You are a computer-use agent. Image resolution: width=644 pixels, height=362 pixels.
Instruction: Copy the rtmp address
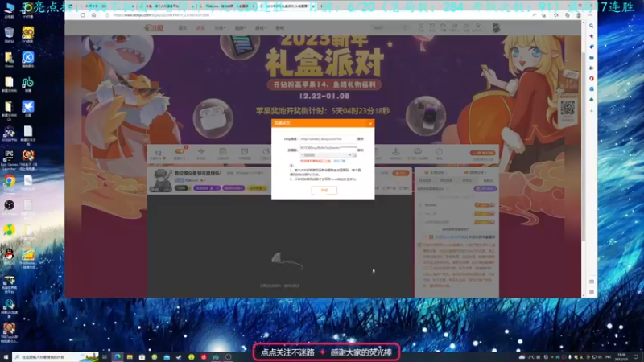point(360,139)
